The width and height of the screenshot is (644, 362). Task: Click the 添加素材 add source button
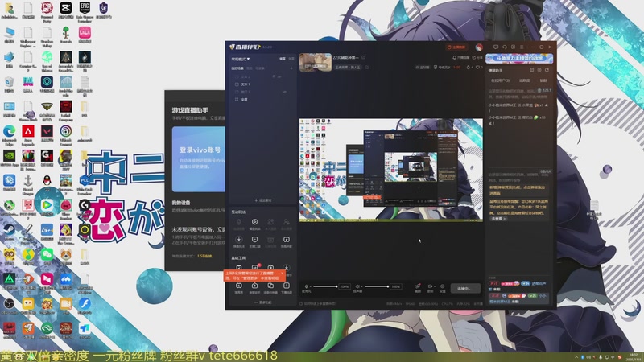click(x=263, y=200)
